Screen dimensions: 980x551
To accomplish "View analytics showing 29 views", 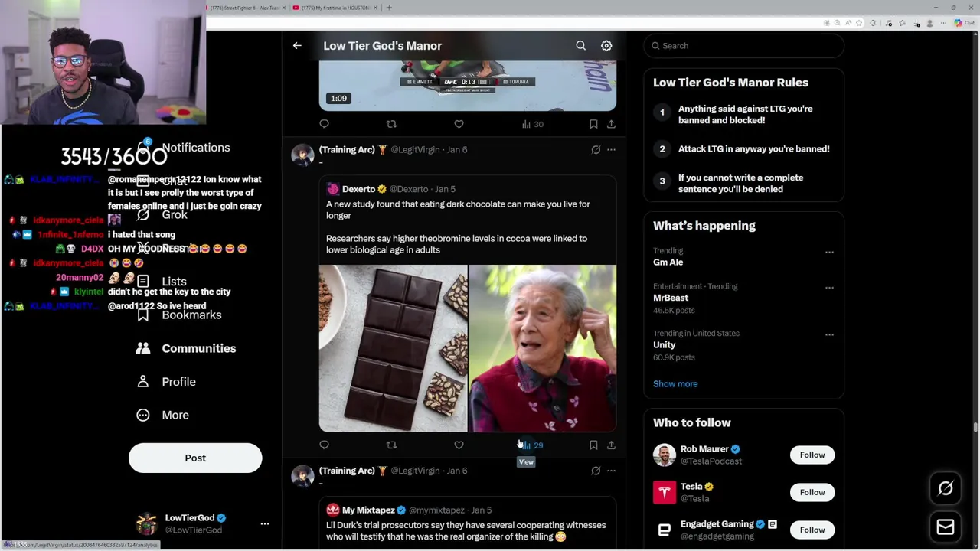I will [x=533, y=445].
